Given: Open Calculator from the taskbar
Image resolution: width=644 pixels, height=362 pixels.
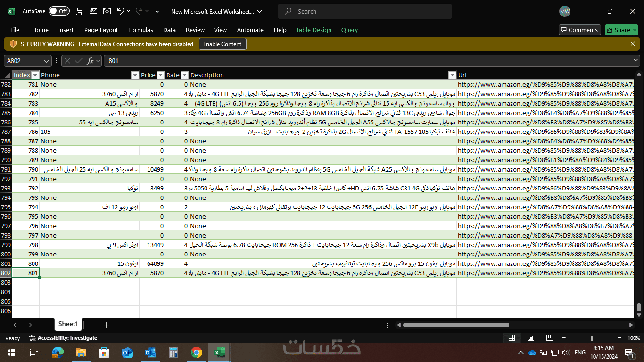Looking at the screenshot, I should point(173,353).
